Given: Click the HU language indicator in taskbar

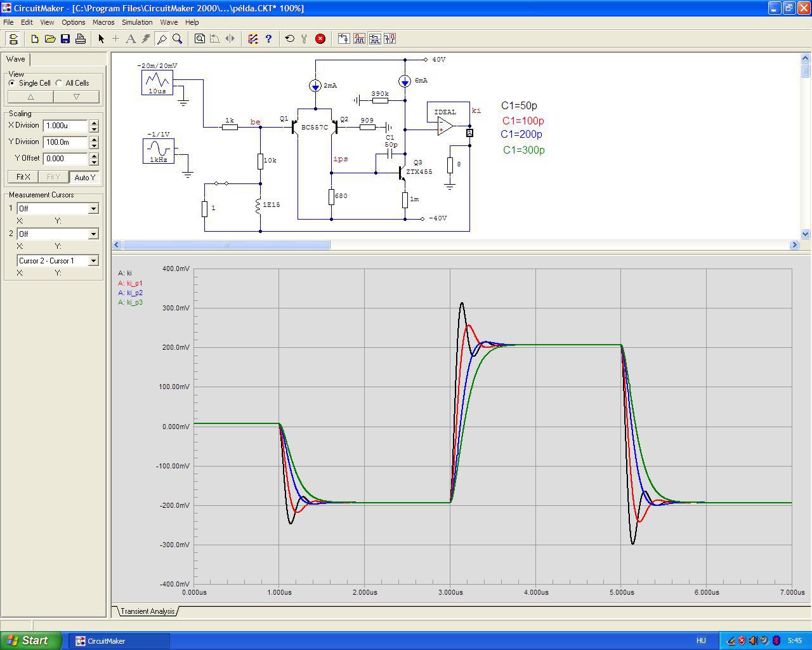Looking at the screenshot, I should point(701,640).
